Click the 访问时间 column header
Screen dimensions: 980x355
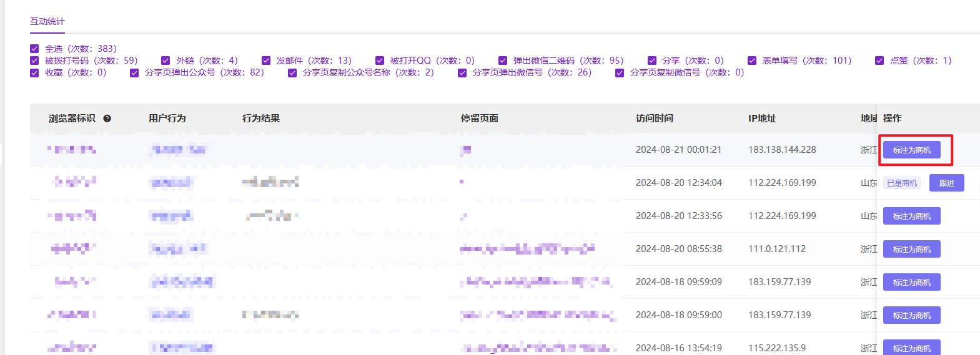[655, 119]
